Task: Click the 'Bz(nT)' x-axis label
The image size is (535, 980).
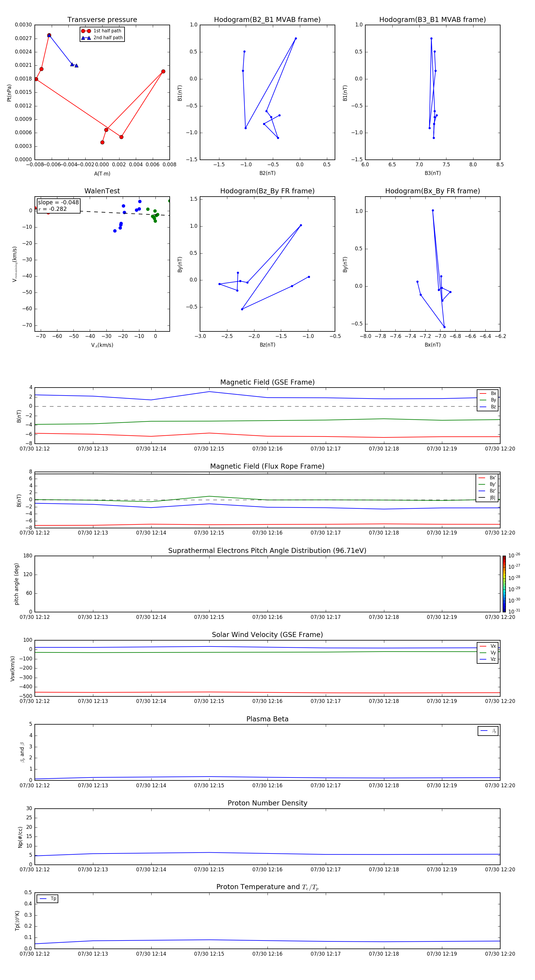Action: [x=267, y=345]
